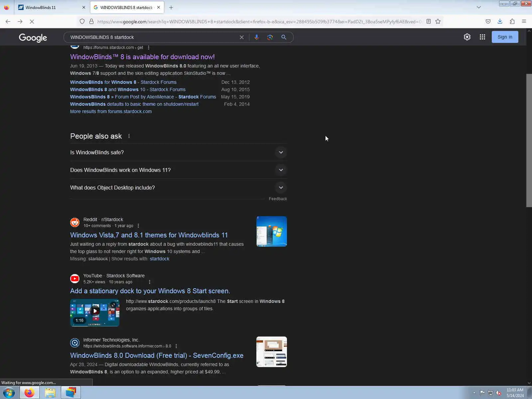Send feedback on People also ask
The image size is (532, 399).
(278, 199)
